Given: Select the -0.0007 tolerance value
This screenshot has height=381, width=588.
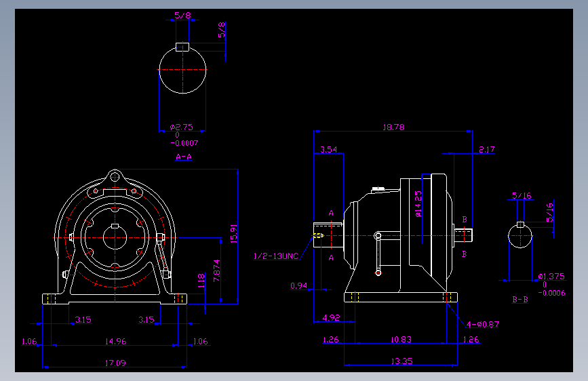Looking at the screenshot, I should click(x=184, y=143).
